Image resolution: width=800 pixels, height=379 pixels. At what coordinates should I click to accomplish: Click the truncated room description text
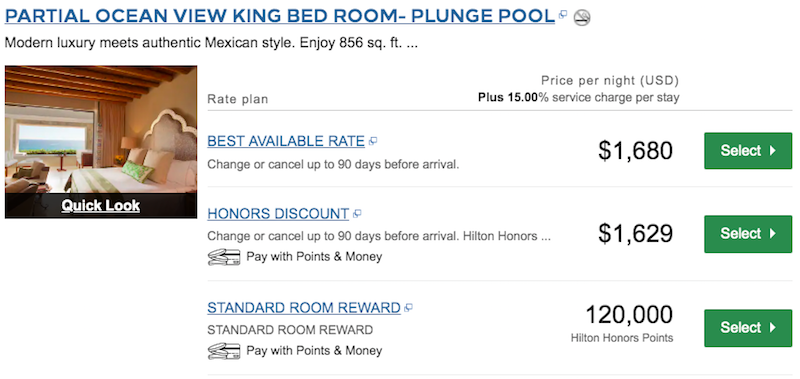(211, 43)
